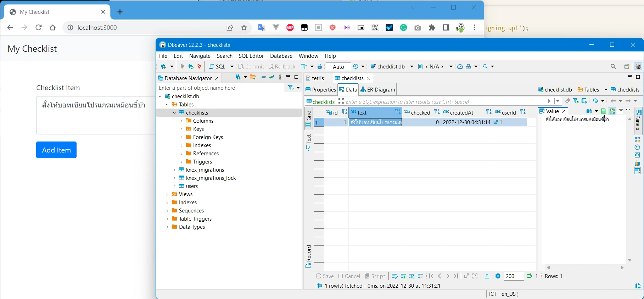This screenshot has height=299, width=644.
Task: Click the Delete row icon in bottom toolbar
Action: pos(420,276)
